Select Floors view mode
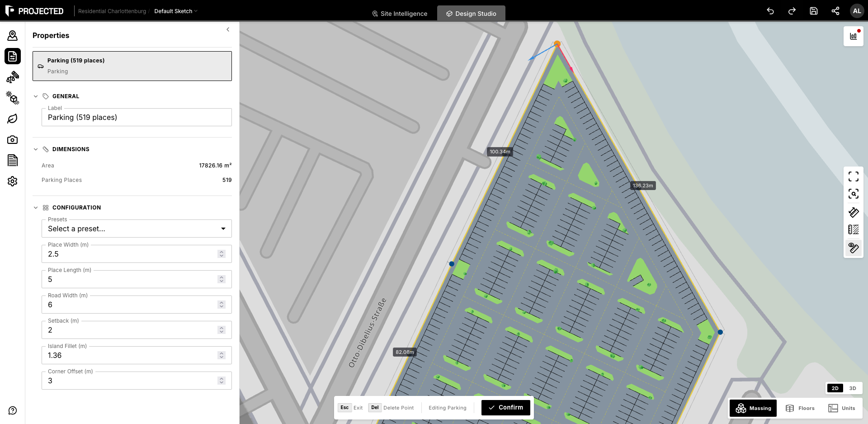The height and width of the screenshot is (424, 868). (800, 408)
